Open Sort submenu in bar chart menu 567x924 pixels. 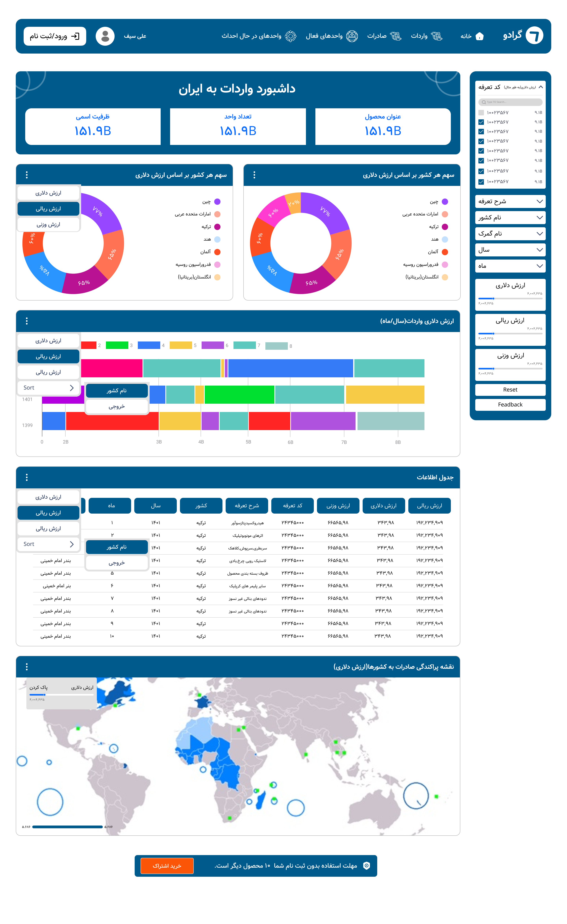click(x=48, y=388)
